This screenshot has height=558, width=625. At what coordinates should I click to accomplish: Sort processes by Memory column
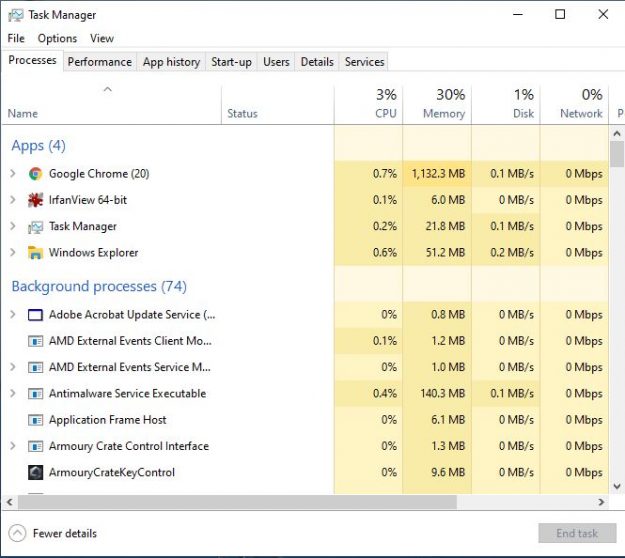point(437,105)
